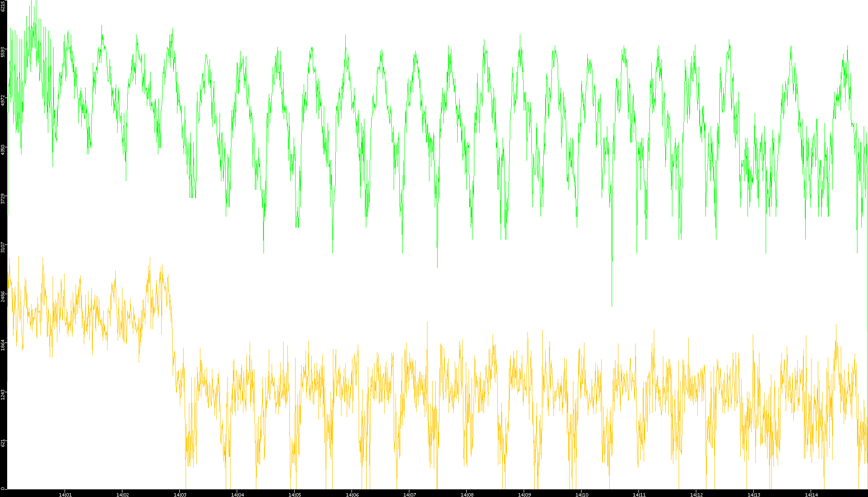Select the 4350 y-axis value label

[x=3, y=149]
